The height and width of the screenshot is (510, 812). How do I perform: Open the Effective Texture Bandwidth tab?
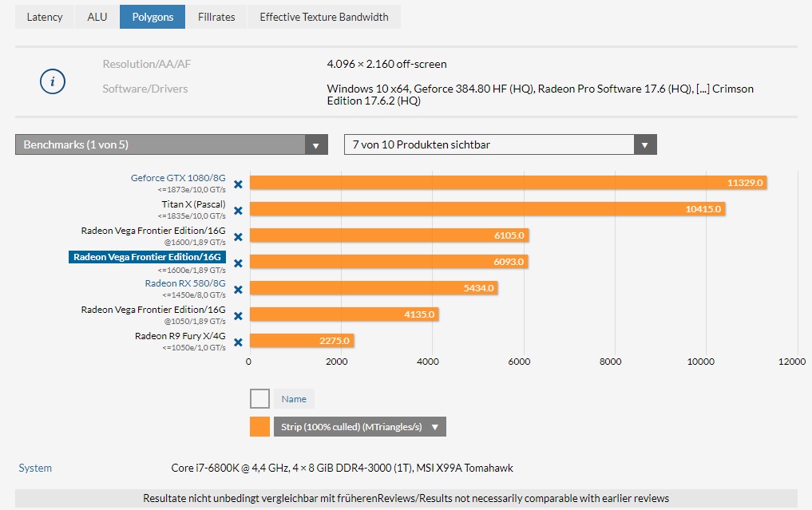pyautogui.click(x=324, y=17)
